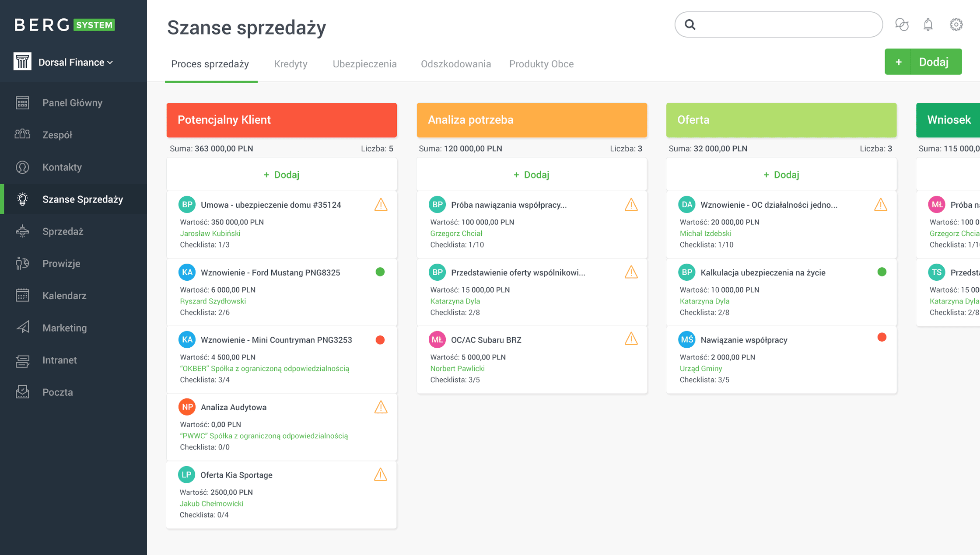Viewport: 980px width, 555px height.
Task: Click the Poczta mail icon
Action: point(22,392)
